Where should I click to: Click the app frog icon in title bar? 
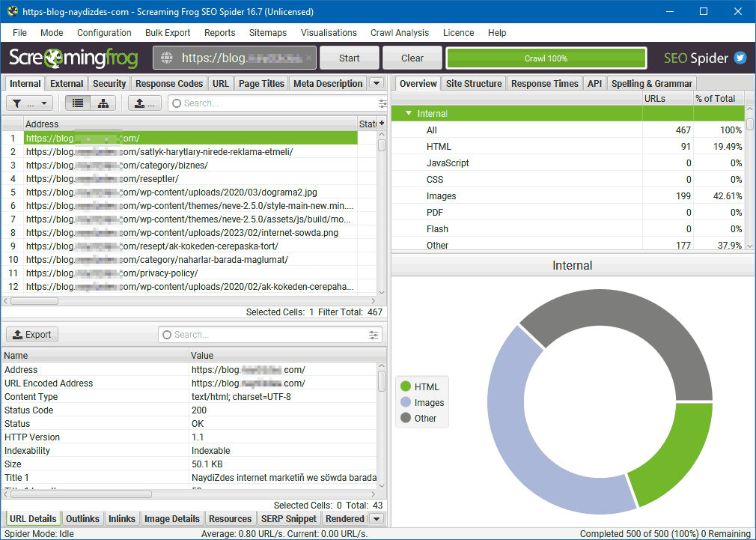(x=13, y=11)
